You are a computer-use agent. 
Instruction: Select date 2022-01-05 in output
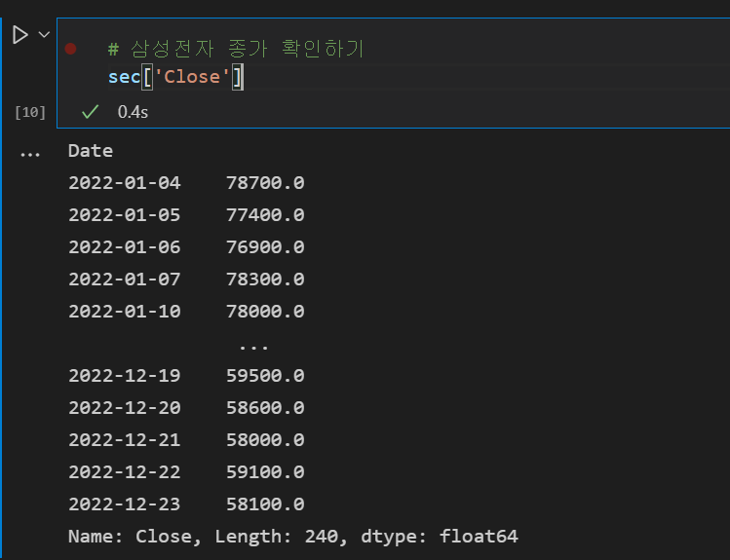125,215
